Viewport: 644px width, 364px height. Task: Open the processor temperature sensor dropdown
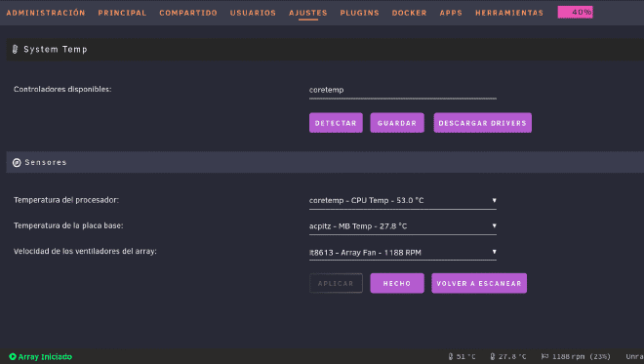point(402,200)
